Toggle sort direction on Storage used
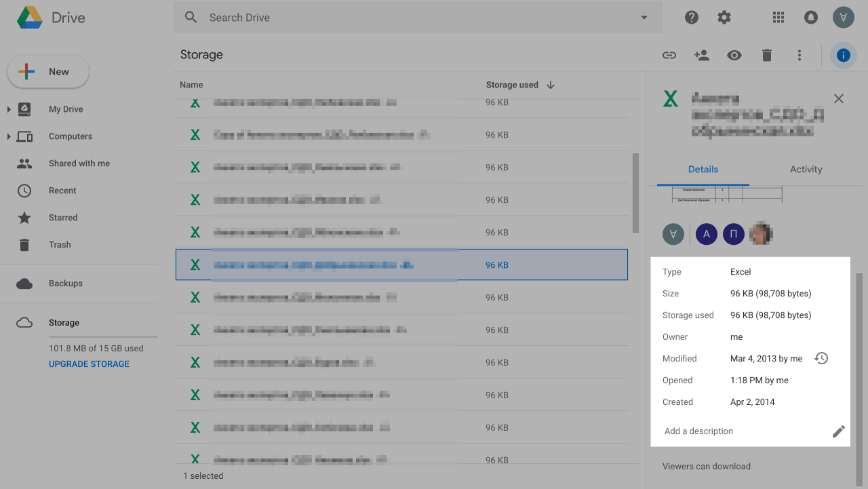This screenshot has width=868, height=489. pos(551,85)
